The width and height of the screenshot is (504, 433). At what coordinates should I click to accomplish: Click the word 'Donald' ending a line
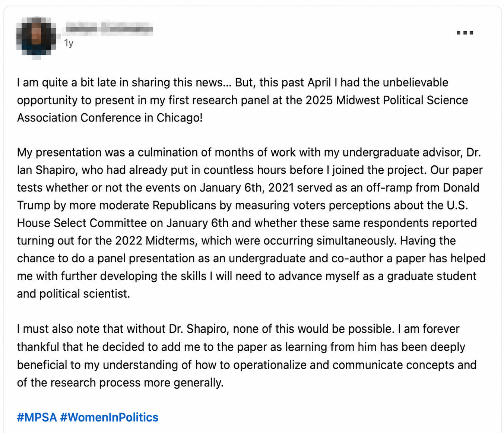(461, 187)
